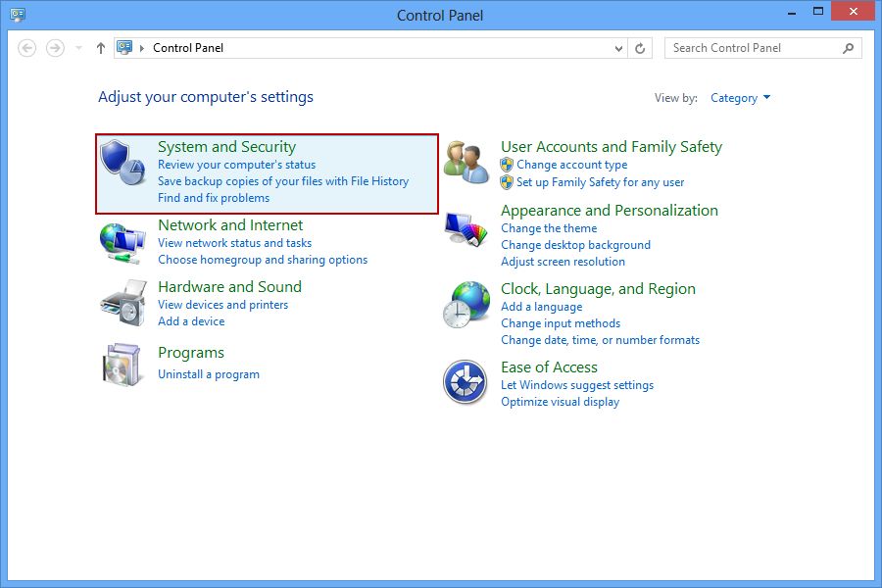Click into the Search Control Panel field
882x588 pixels.
(x=755, y=48)
